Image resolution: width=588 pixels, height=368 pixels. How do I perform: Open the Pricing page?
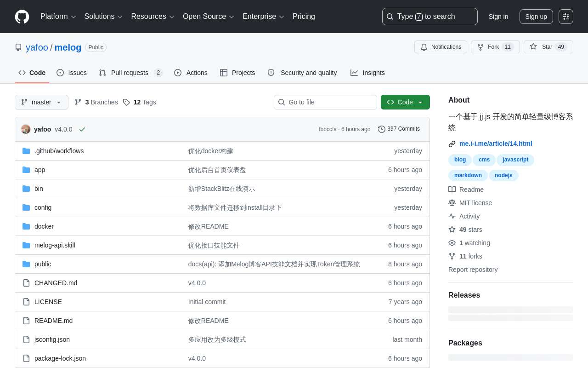click(x=304, y=17)
